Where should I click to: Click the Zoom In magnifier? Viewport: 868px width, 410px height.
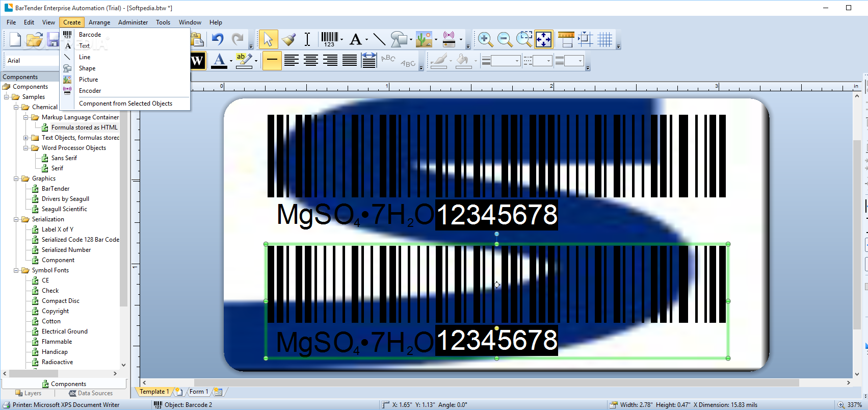(x=485, y=39)
